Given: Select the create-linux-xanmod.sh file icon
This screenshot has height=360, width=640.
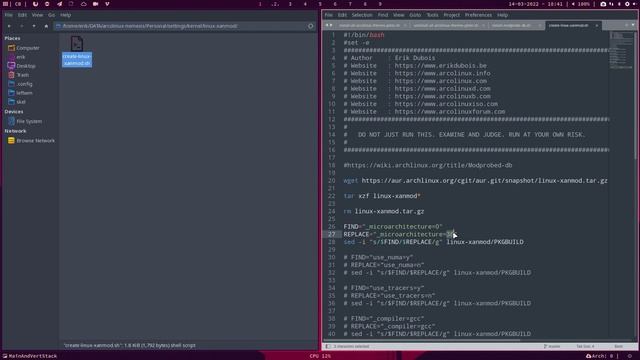Looking at the screenshot, I should (x=77, y=44).
